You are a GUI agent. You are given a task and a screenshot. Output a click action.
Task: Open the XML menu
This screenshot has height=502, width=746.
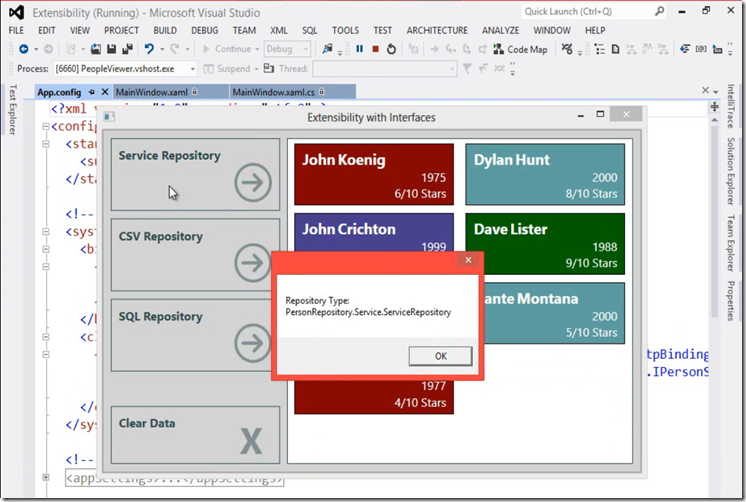279,30
